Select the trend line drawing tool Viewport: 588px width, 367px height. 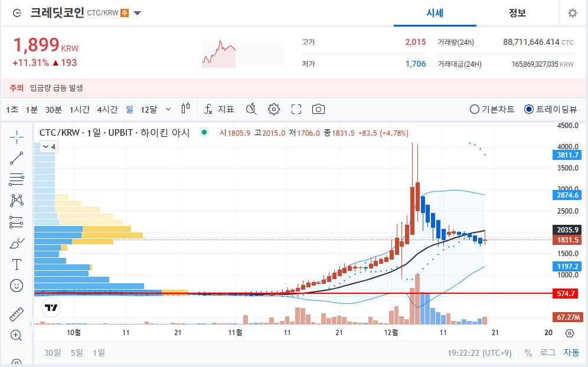[x=17, y=158]
